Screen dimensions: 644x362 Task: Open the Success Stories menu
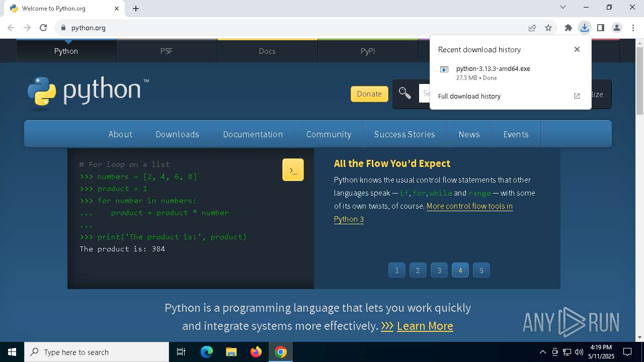click(x=405, y=134)
